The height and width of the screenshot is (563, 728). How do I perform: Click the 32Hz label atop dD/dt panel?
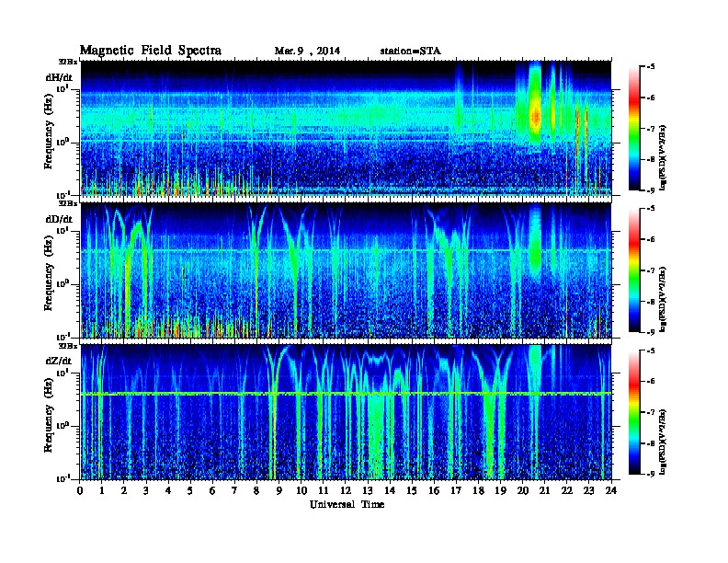pyautogui.click(x=68, y=203)
